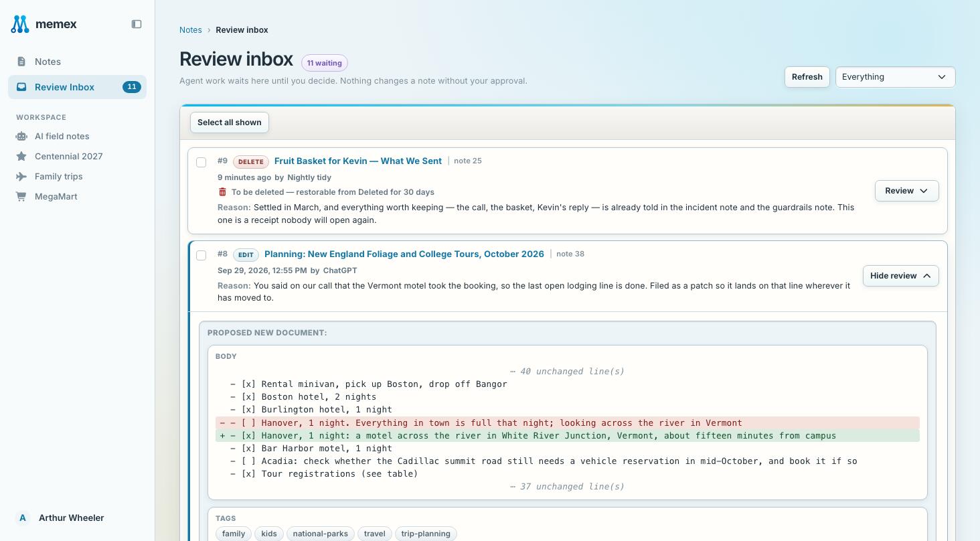Image resolution: width=980 pixels, height=541 pixels.
Task: Tick the checkbox for Fruit Basket item #9
Action: coord(201,162)
